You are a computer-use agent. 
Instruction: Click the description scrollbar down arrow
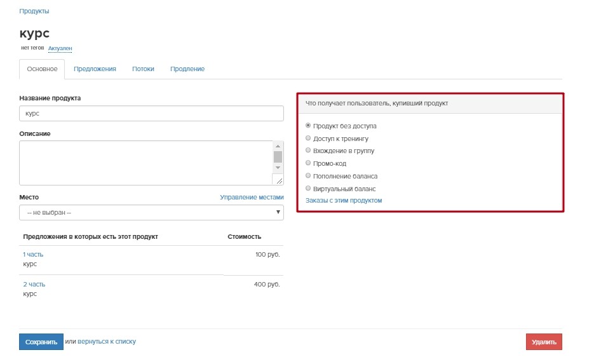[278, 168]
